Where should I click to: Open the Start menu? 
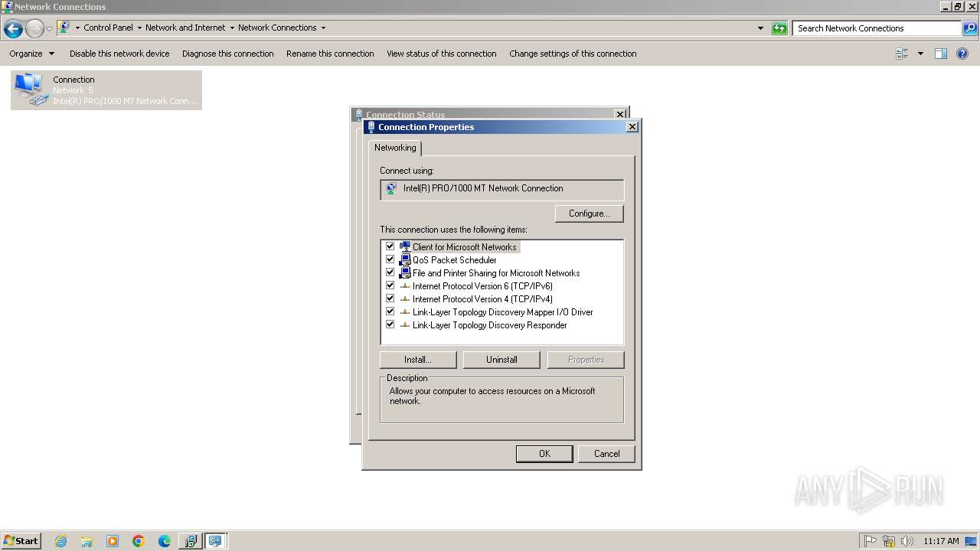tap(21, 541)
